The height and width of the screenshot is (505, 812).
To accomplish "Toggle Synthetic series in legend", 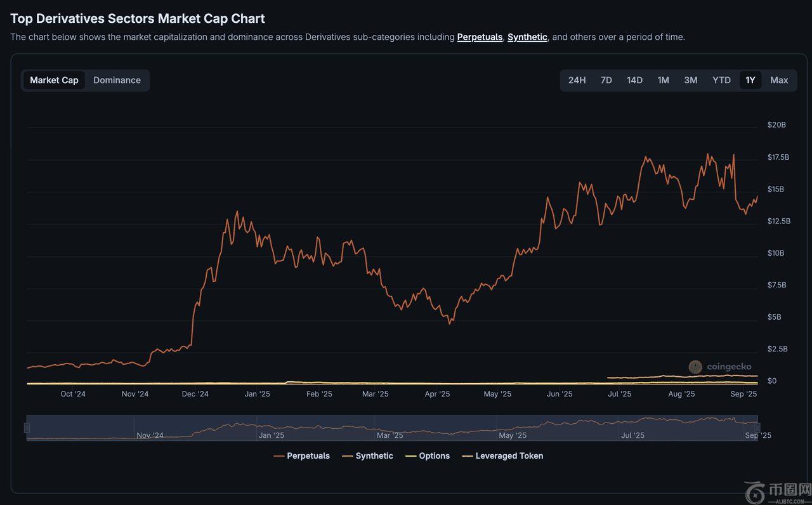I will tap(368, 456).
